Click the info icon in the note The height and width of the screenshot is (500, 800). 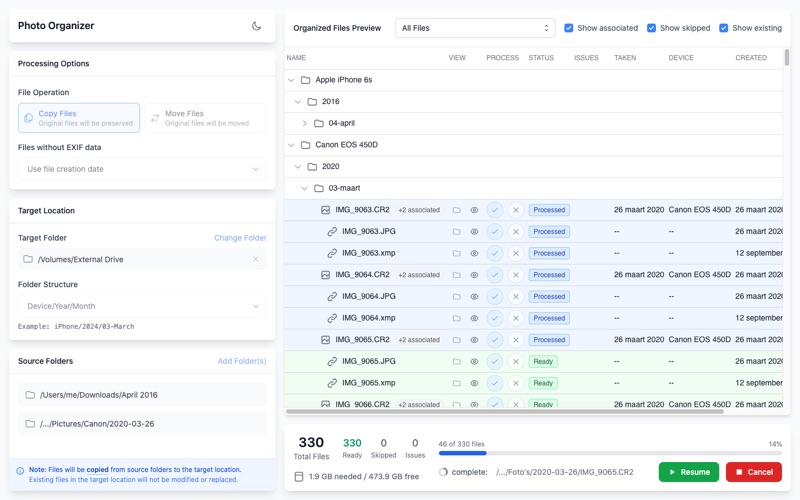point(20,470)
